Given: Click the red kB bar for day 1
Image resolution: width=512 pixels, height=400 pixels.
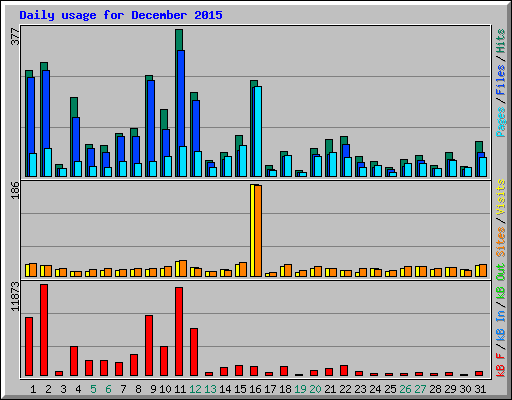Looking at the screenshot, I should [29, 346].
